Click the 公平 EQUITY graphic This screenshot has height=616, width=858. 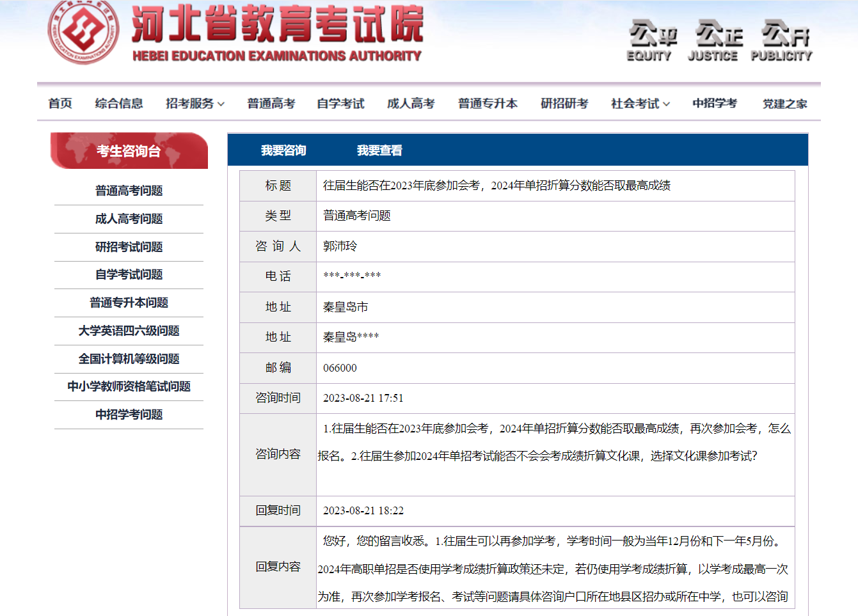[651, 41]
